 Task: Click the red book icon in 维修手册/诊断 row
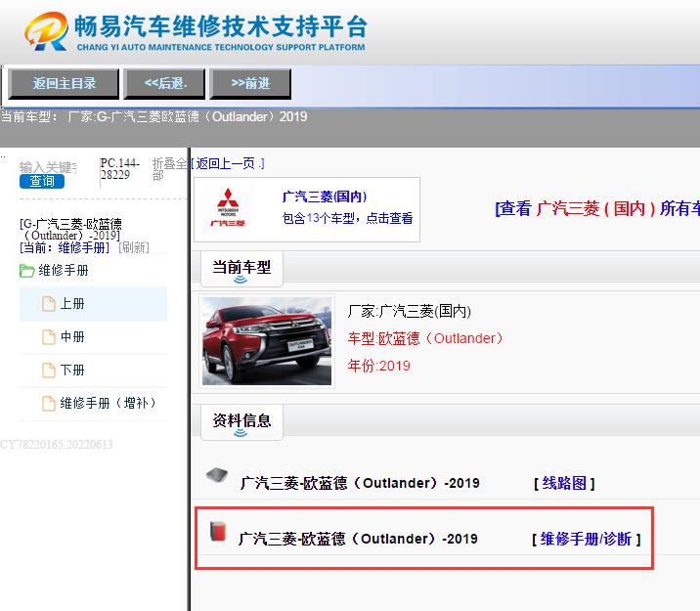coord(218,531)
